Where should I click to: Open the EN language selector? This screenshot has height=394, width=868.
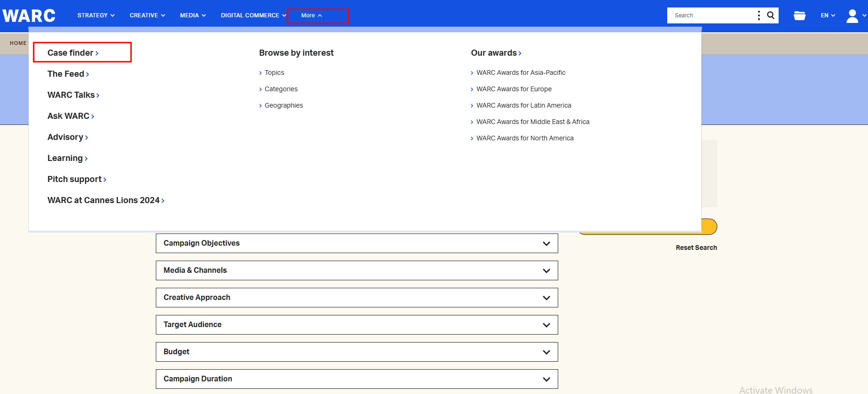point(827,15)
